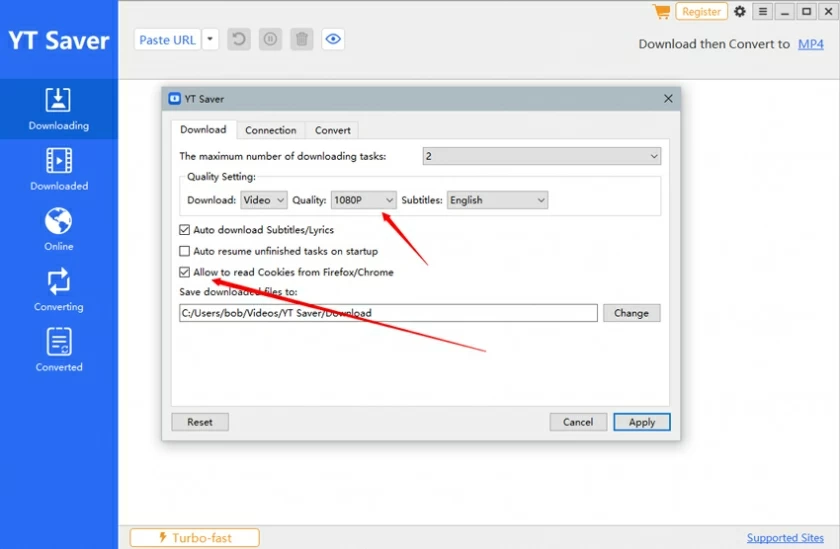Toggle the private mode eye icon

(x=333, y=39)
